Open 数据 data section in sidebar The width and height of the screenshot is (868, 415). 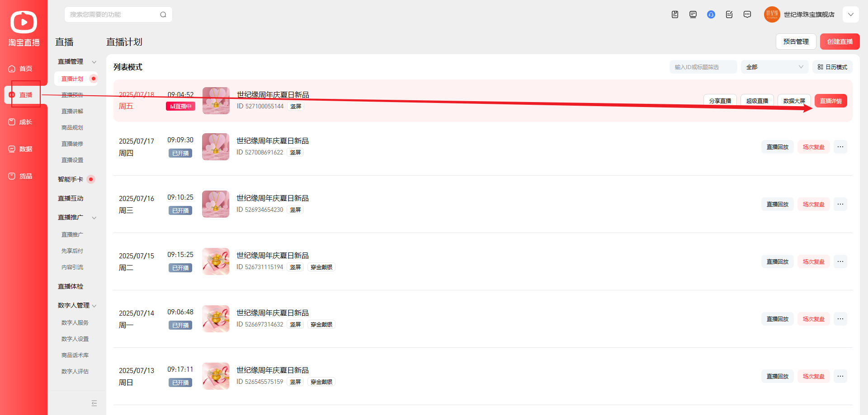pos(21,149)
